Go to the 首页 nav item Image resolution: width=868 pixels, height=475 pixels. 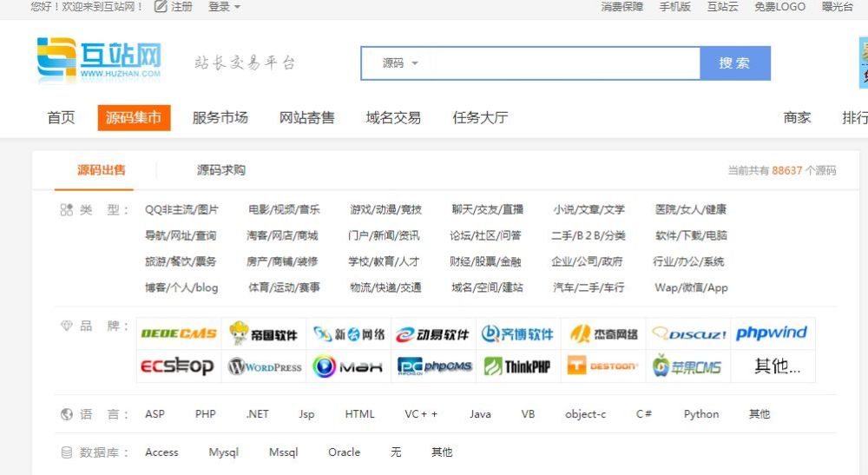pyautogui.click(x=61, y=117)
